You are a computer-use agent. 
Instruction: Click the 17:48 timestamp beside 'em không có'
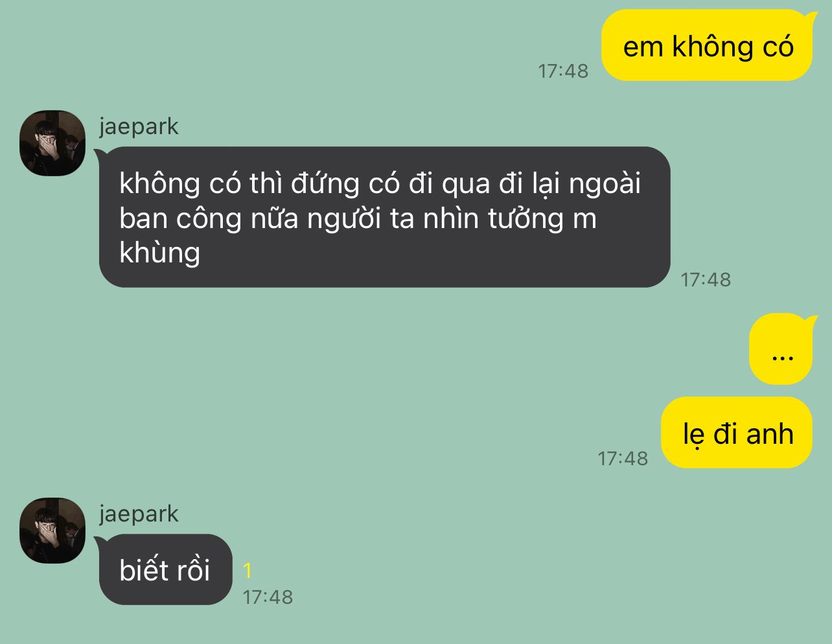pos(563,71)
